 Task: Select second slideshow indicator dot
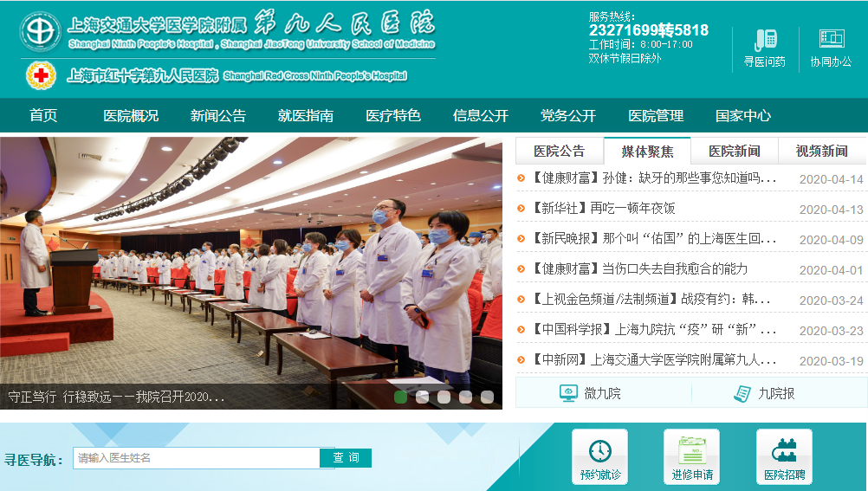coord(422,397)
